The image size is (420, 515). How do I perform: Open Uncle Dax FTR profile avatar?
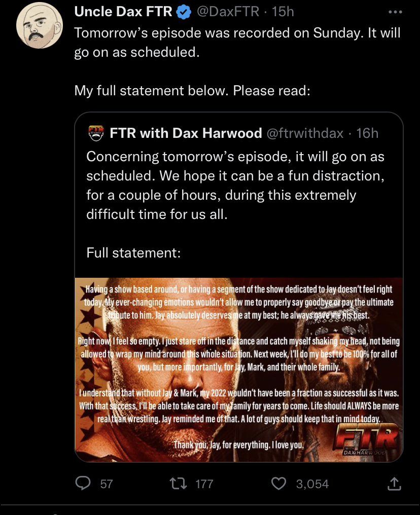40,26
